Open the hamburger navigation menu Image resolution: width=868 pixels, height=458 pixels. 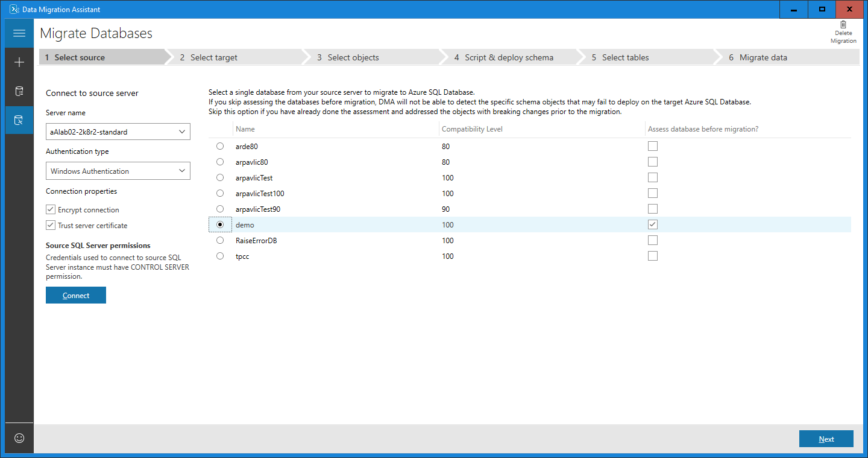point(19,32)
